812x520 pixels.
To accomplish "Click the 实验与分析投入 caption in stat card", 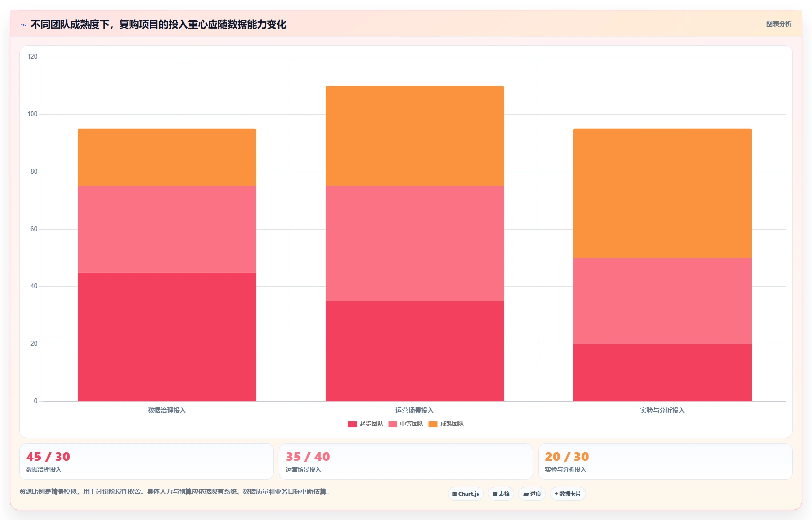I will pyautogui.click(x=566, y=470).
